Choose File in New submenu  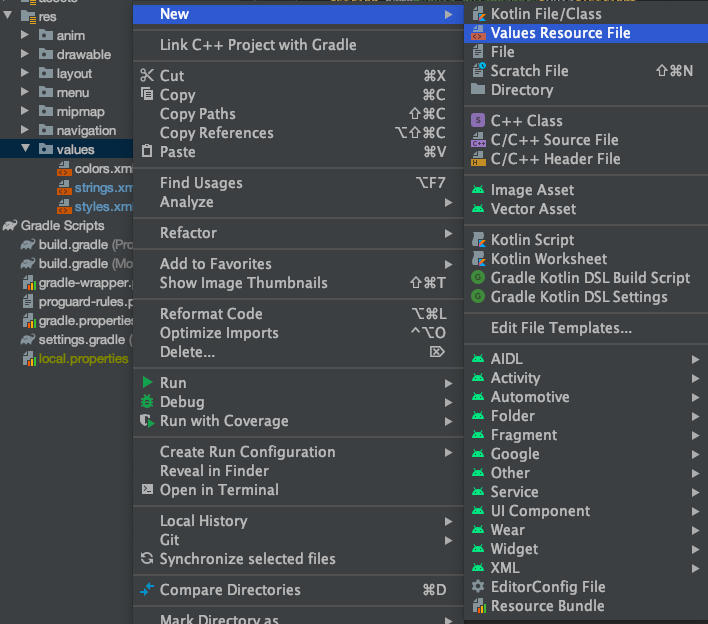click(x=586, y=52)
